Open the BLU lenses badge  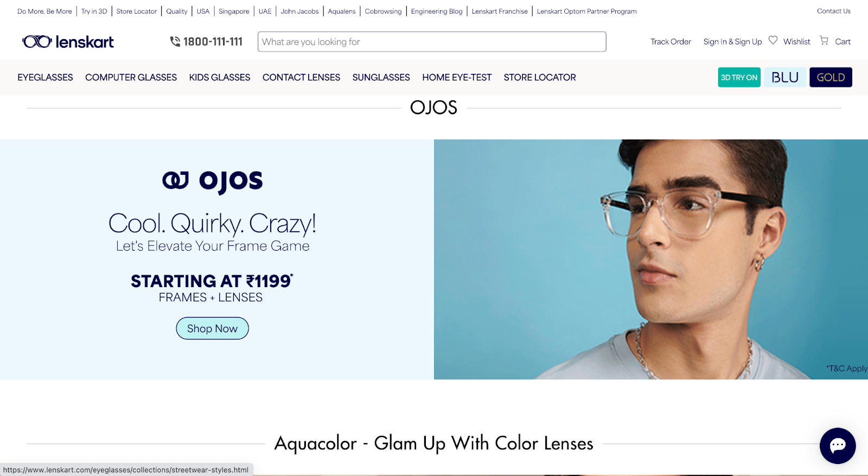coord(785,77)
